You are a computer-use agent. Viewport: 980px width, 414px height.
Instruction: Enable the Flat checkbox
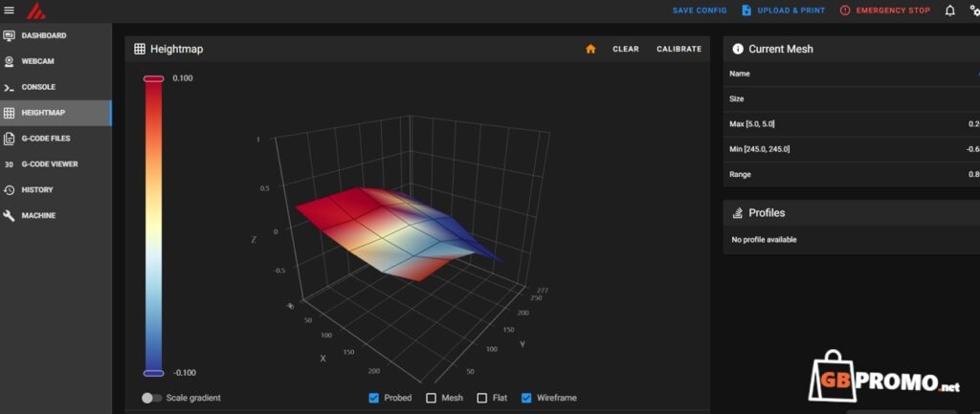pos(481,398)
